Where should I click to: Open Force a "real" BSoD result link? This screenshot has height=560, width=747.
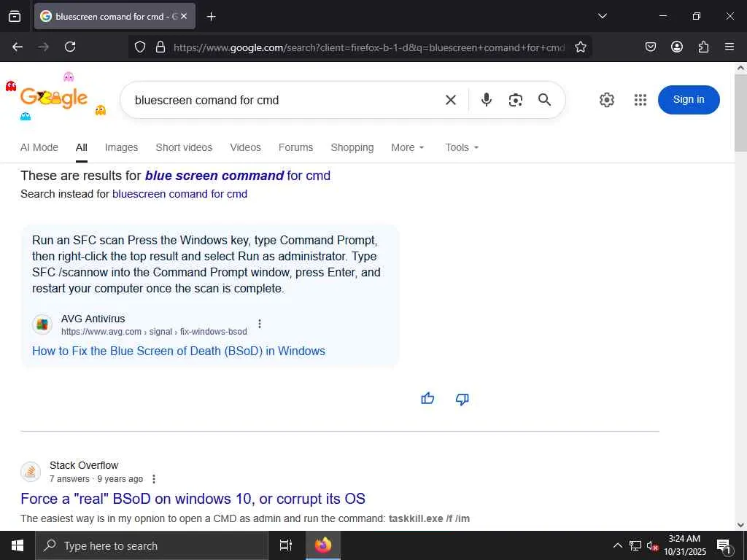click(x=193, y=499)
